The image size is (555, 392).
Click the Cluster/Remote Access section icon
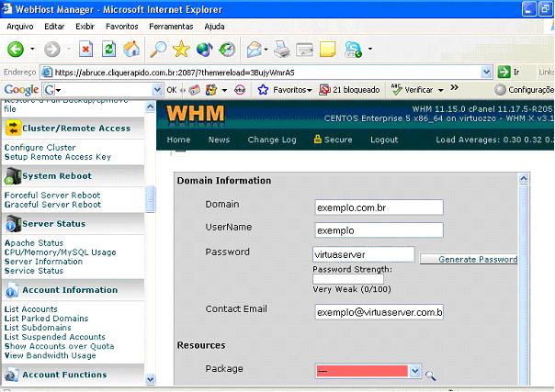point(13,128)
